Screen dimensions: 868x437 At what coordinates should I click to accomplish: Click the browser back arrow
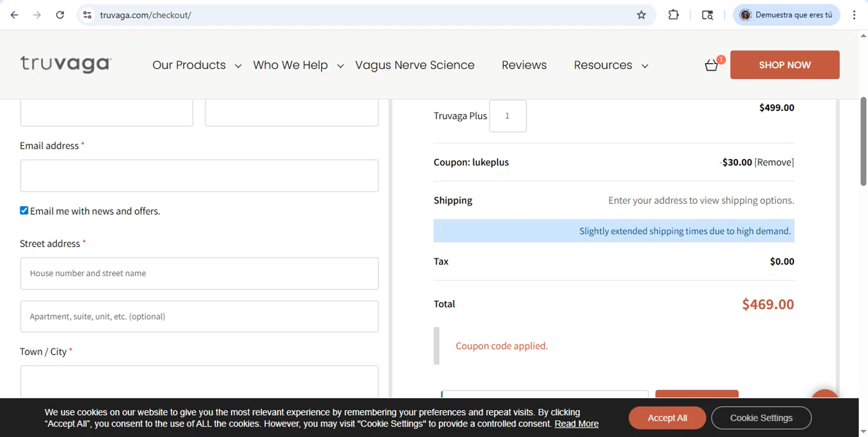pos(14,15)
